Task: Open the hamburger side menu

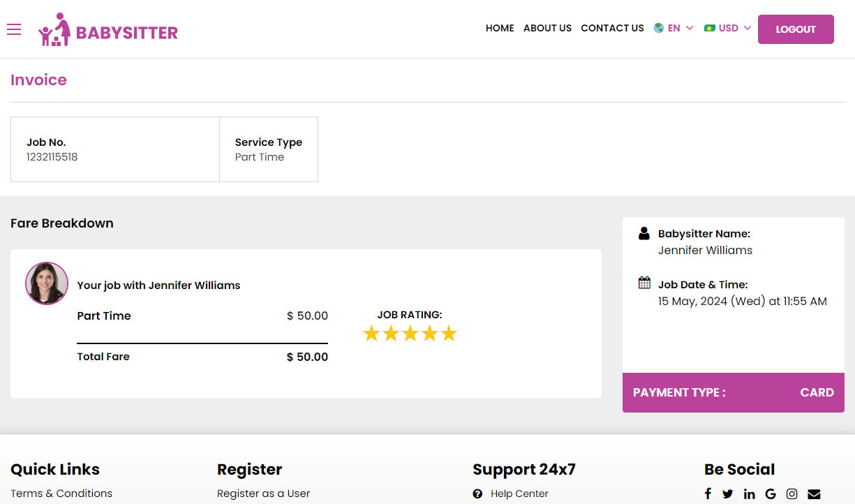Action: pyautogui.click(x=14, y=29)
